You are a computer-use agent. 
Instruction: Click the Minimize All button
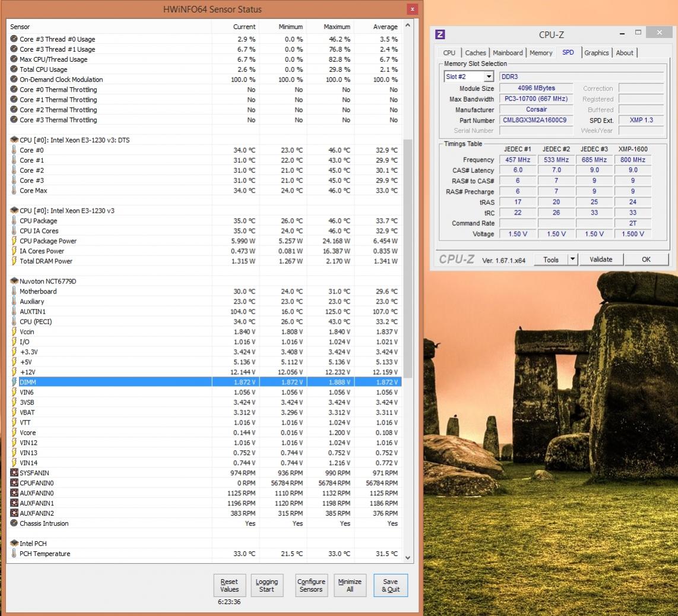(350, 585)
